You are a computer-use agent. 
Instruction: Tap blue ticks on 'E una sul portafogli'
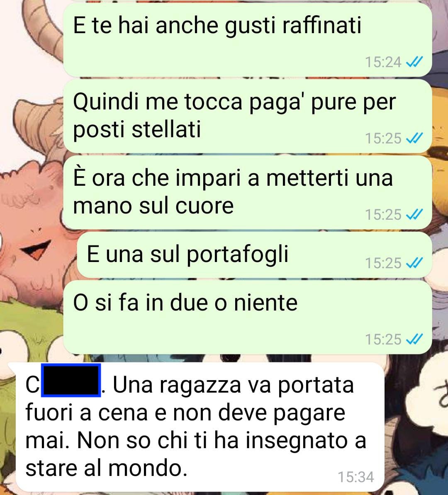coord(414,263)
